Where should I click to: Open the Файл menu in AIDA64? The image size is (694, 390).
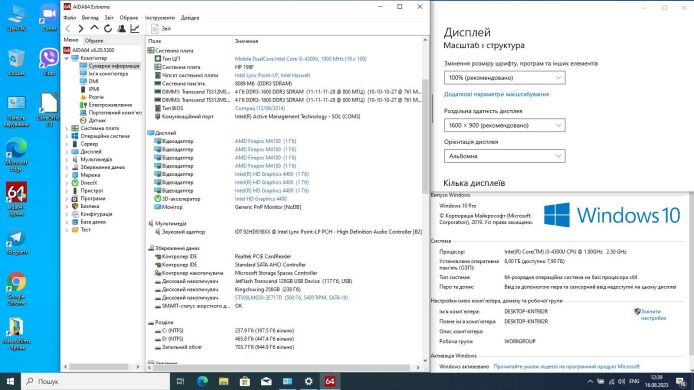[x=69, y=18]
